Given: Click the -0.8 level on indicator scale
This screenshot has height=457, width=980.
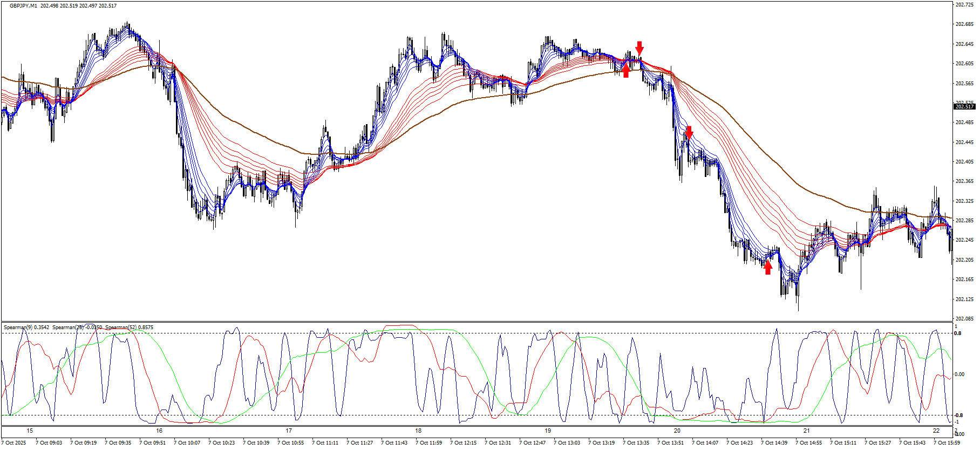Looking at the screenshot, I should (958, 415).
